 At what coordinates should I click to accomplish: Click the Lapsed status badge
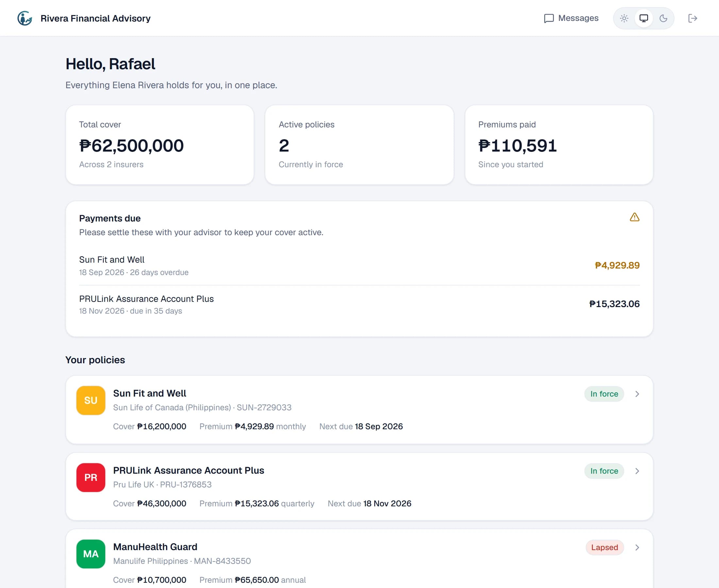(x=605, y=547)
